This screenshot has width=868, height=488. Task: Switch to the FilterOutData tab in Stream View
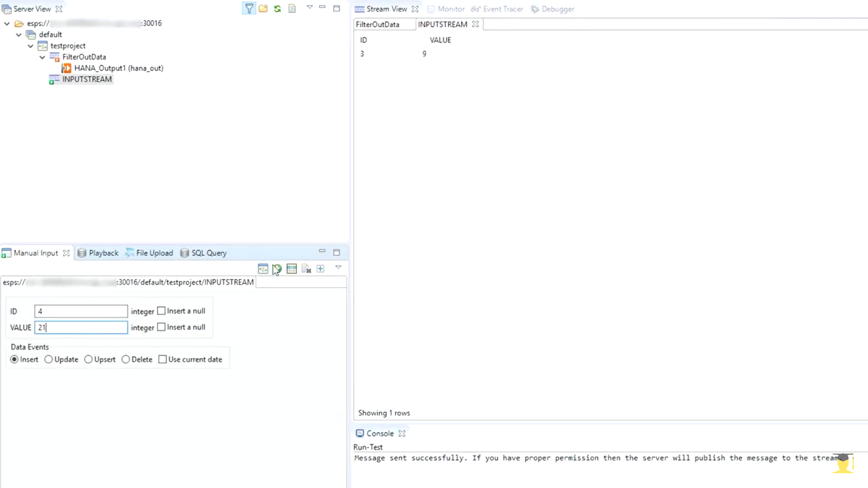tap(377, 24)
